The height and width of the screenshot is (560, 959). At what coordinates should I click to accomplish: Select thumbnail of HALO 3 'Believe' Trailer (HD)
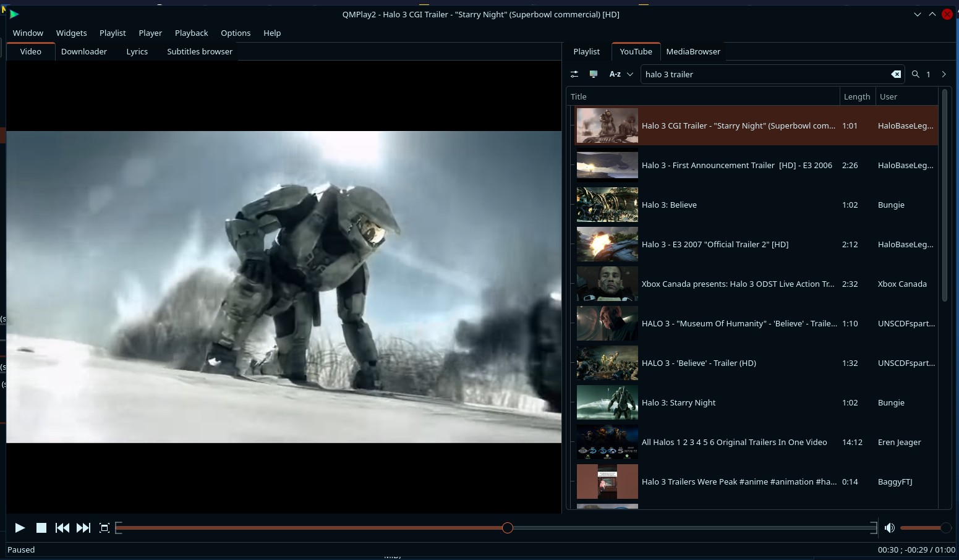607,363
